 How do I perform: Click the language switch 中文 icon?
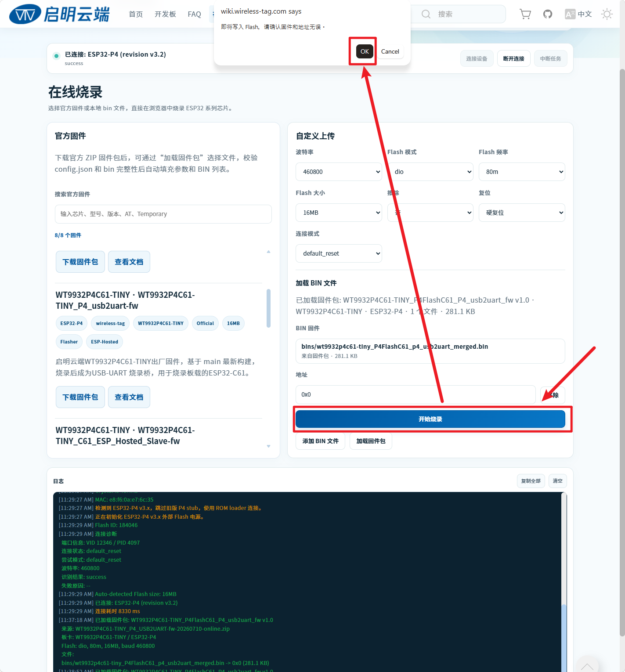pos(578,14)
